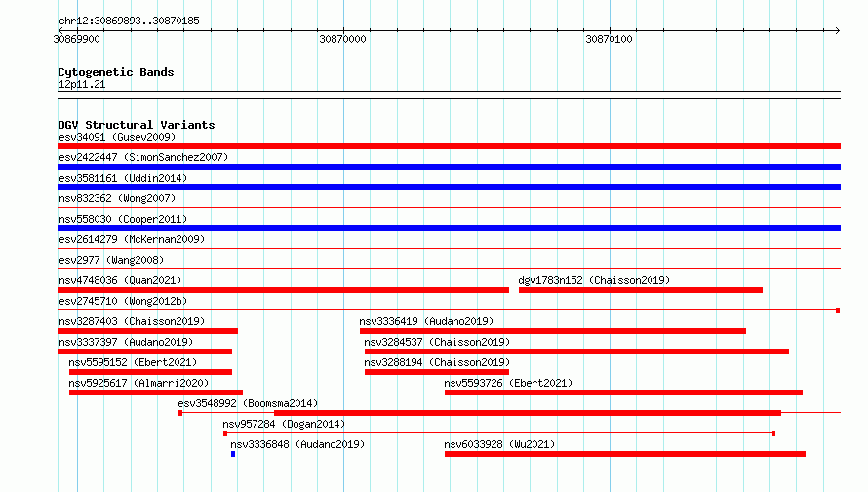Click the red bar of nsv6033928
The image size is (868, 492).
pyautogui.click(x=625, y=454)
